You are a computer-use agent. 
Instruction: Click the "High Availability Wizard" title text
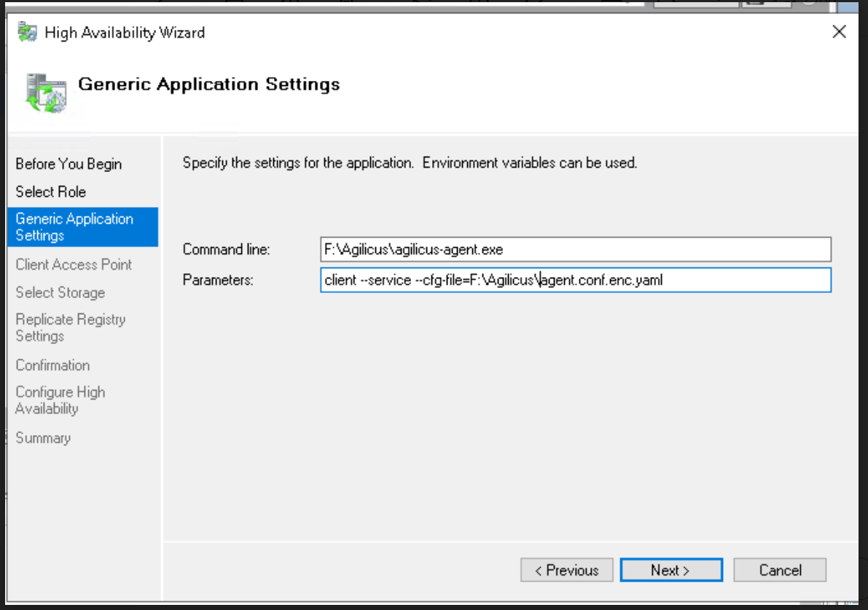click(x=125, y=33)
